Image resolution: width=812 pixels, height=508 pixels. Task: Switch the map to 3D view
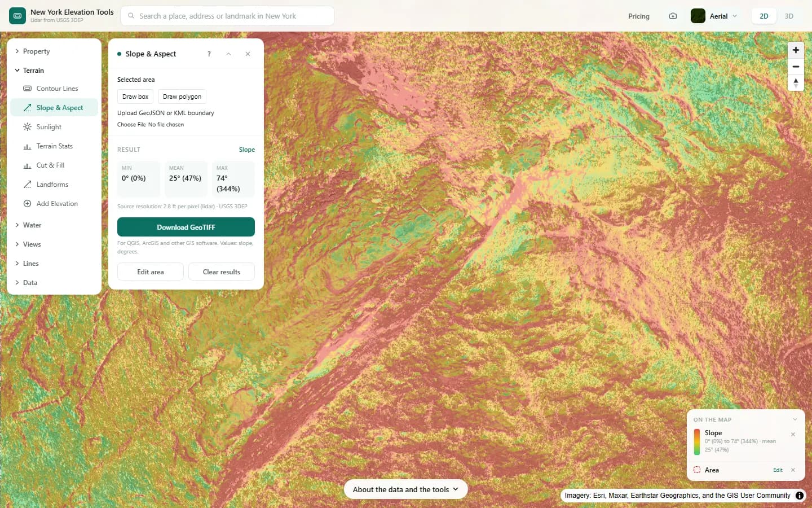(x=789, y=16)
